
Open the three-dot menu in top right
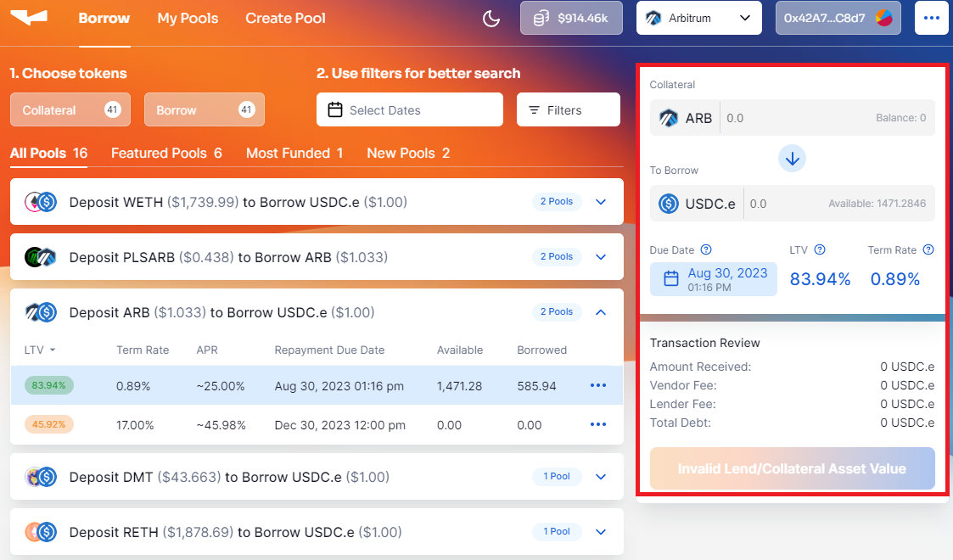(x=931, y=19)
